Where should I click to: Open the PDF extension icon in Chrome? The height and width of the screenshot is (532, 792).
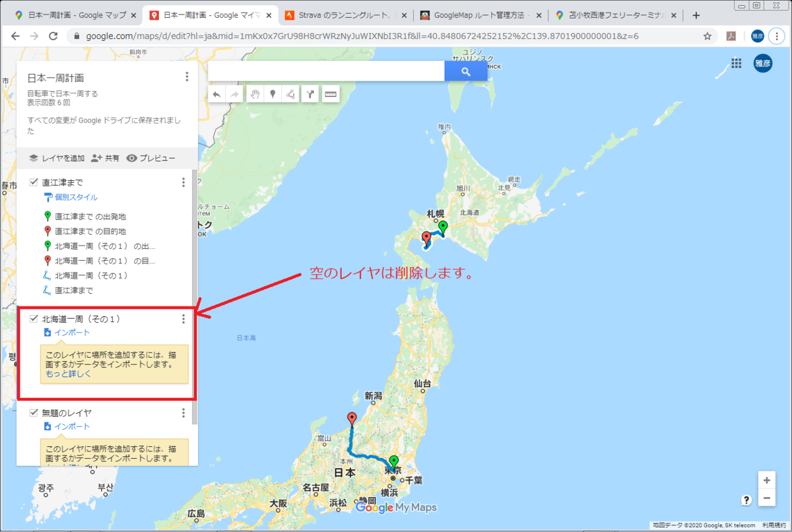pos(731,36)
